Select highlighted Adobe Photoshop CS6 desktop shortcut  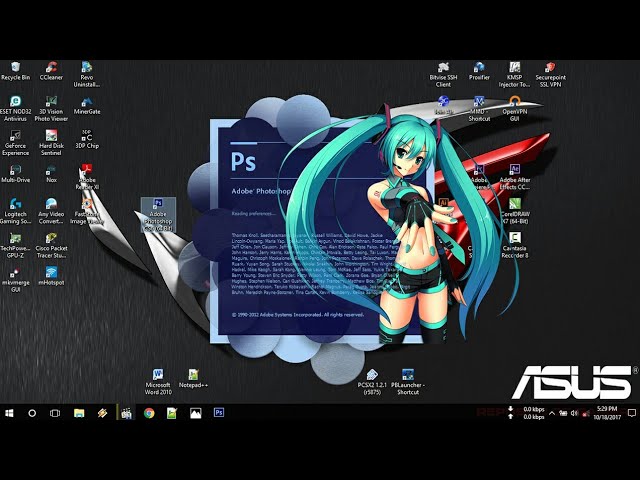(158, 215)
